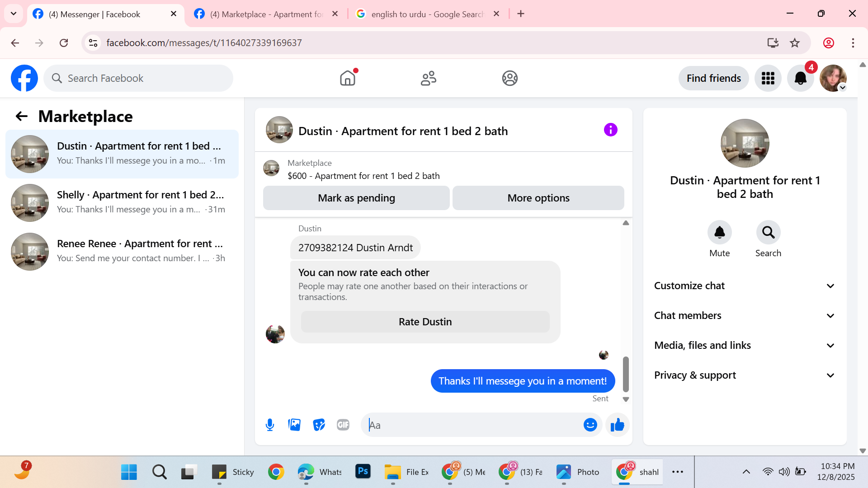
Task: Expand the Privacy & support section
Action: tap(745, 375)
